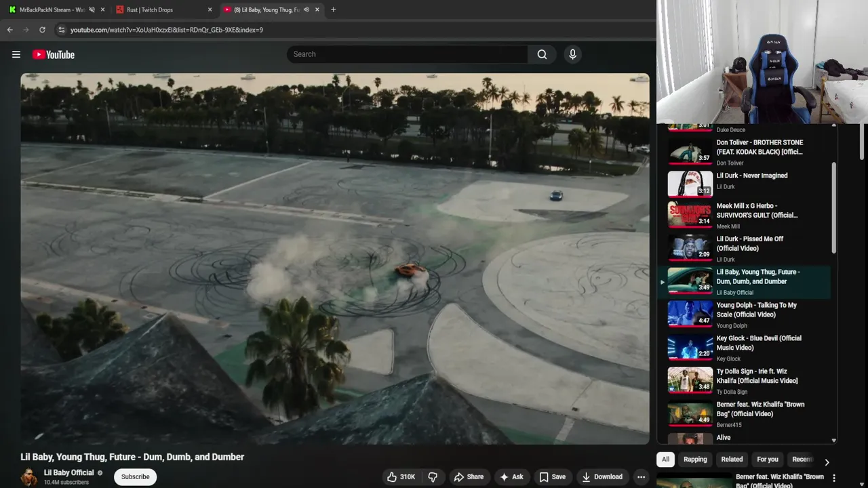This screenshot has height=488, width=868.
Task: Click the main video player area
Action: [x=335, y=258]
